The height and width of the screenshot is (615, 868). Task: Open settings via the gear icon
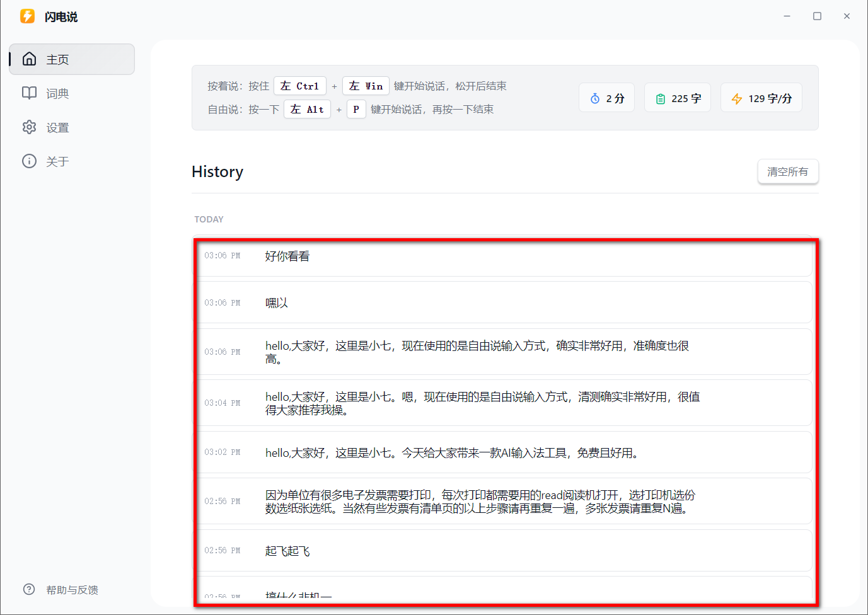pyautogui.click(x=29, y=127)
